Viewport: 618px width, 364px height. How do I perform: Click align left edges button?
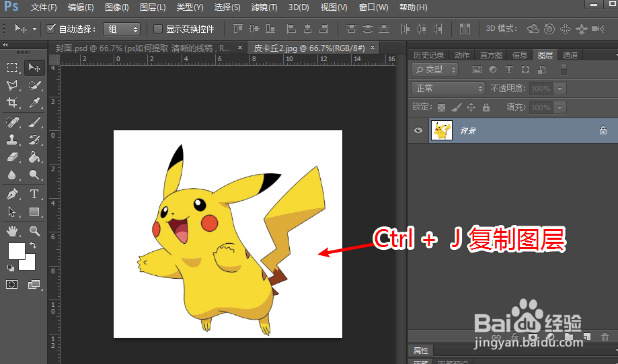click(291, 29)
